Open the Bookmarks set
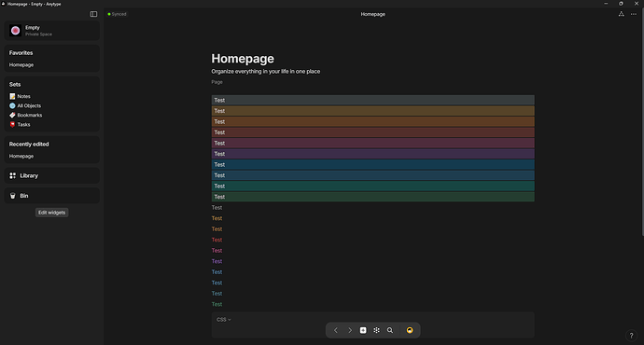 [x=30, y=116]
